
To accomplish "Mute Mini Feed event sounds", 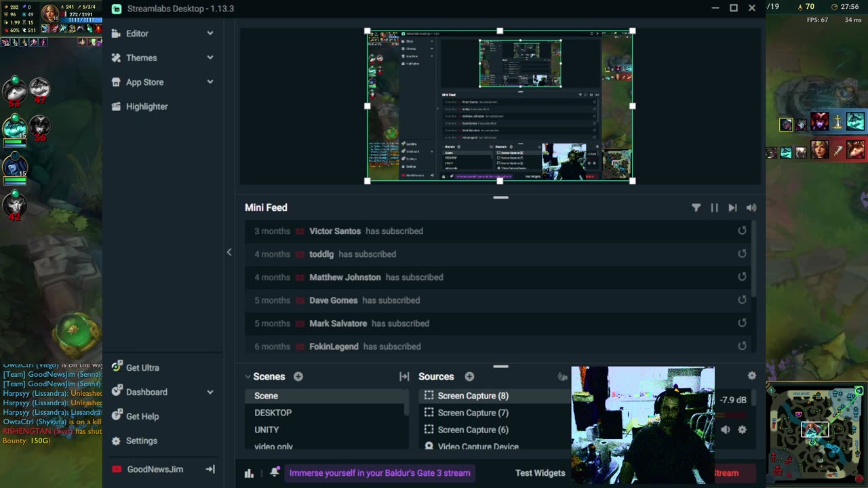I will point(751,207).
